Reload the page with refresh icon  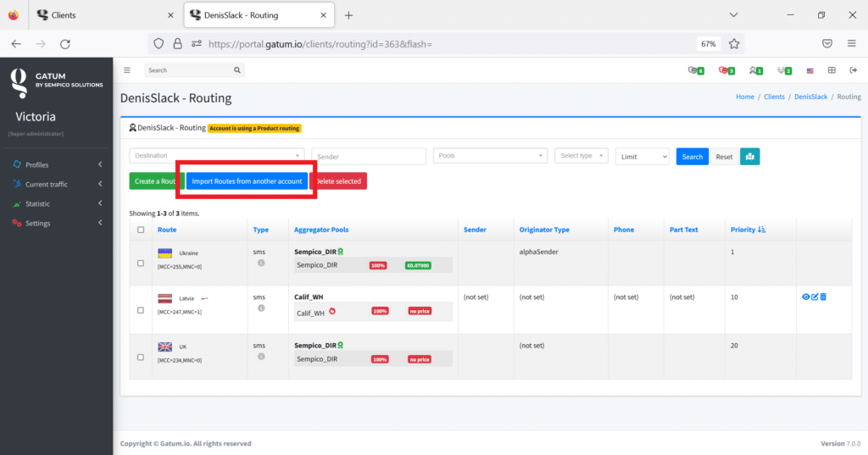click(65, 44)
